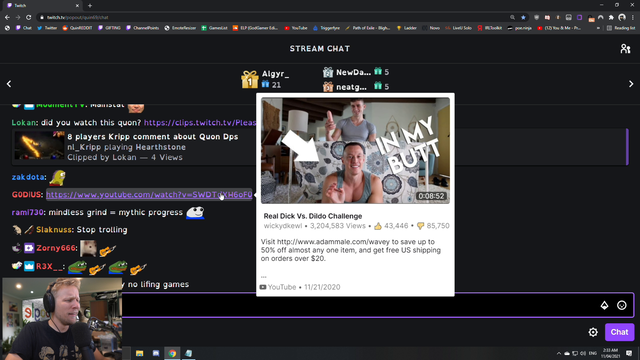
Task: Open the QuinREDDIT bookmark
Action: point(78,28)
